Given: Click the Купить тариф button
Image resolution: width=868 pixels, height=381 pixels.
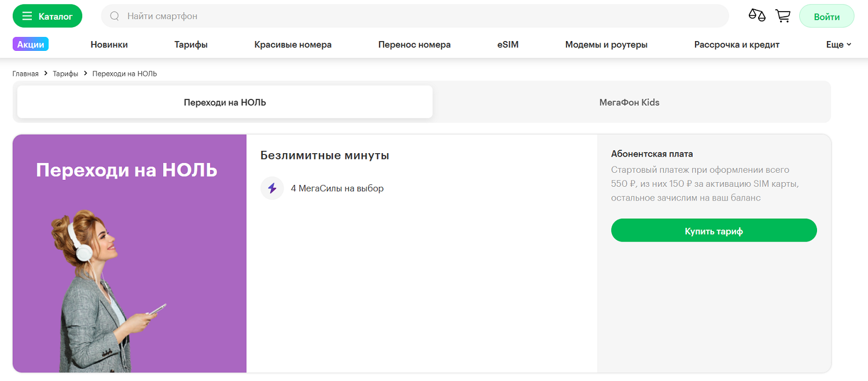Looking at the screenshot, I should 713,231.
